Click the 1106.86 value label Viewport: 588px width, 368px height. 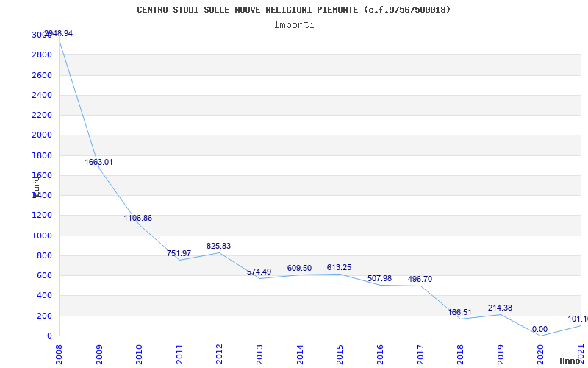(x=138, y=218)
